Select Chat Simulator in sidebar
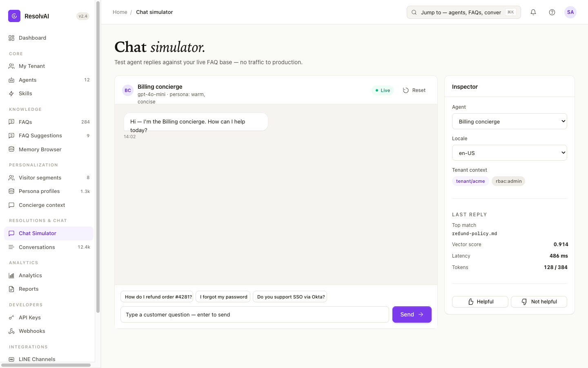 coord(49,233)
